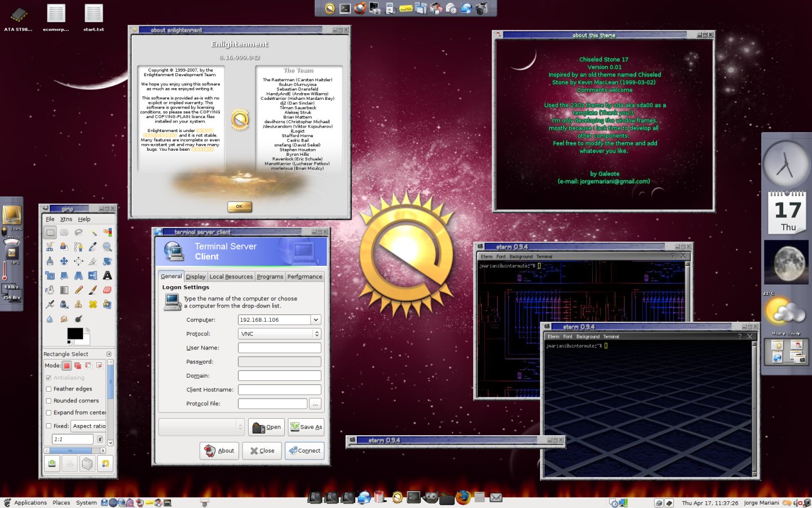Select GIMP Zoom magnifier tool
The image size is (812, 508).
[107, 247]
